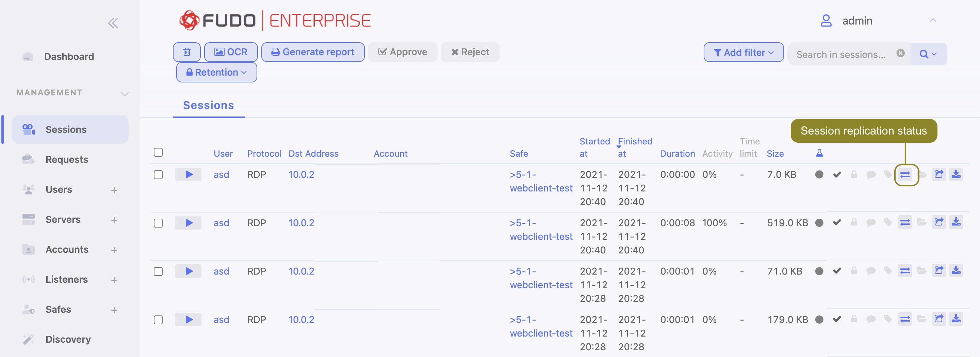Sort sessions by Protocol column
The height and width of the screenshot is (357, 980).
tap(264, 154)
